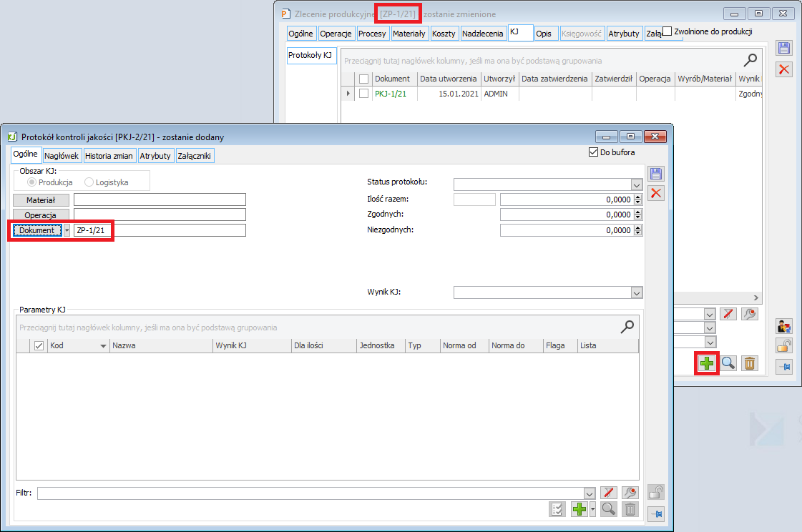This screenshot has height=532, width=802.
Task: Open Nadzlecenia tab in production order
Action: 482,34
